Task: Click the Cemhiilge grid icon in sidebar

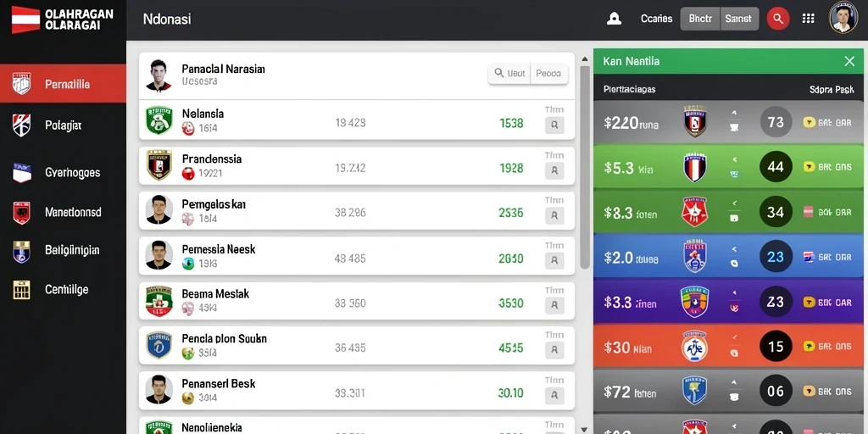Action: (x=21, y=290)
